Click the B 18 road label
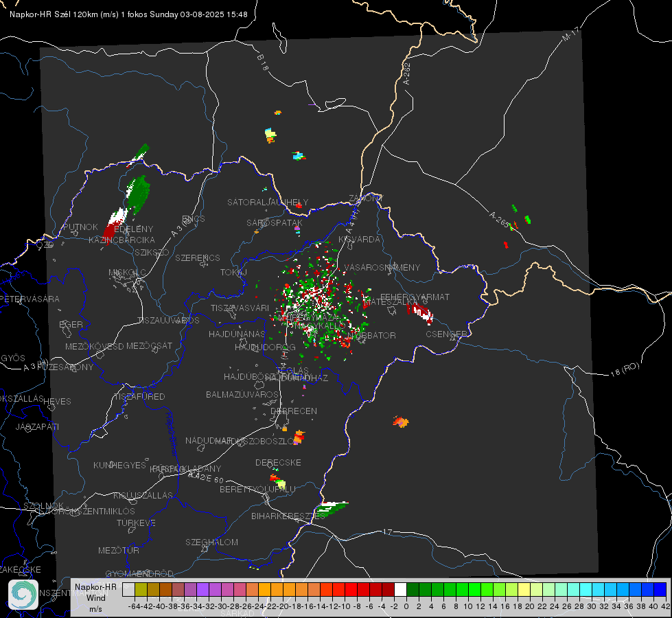This screenshot has height=618, width=672. [x=263, y=62]
